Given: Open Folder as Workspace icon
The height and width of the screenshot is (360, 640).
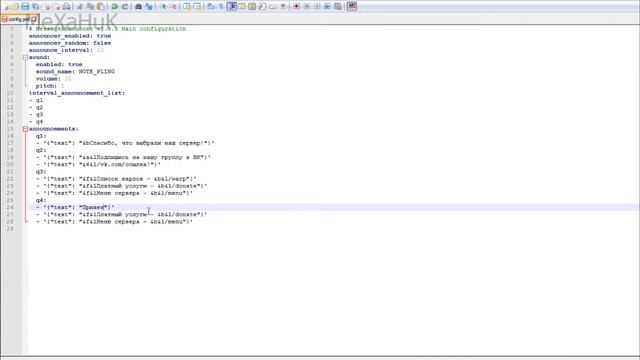Looking at the screenshot, I should click(x=272, y=7).
